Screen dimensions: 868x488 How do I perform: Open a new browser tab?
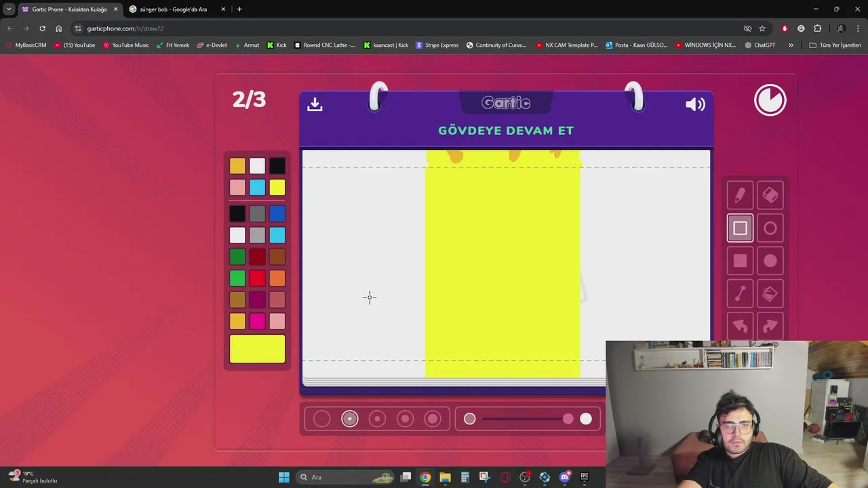[239, 9]
